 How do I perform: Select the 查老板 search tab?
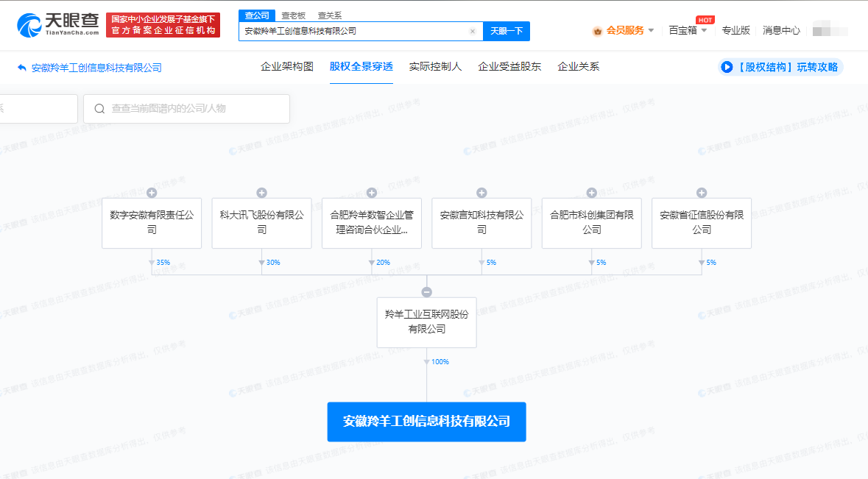pyautogui.click(x=294, y=15)
